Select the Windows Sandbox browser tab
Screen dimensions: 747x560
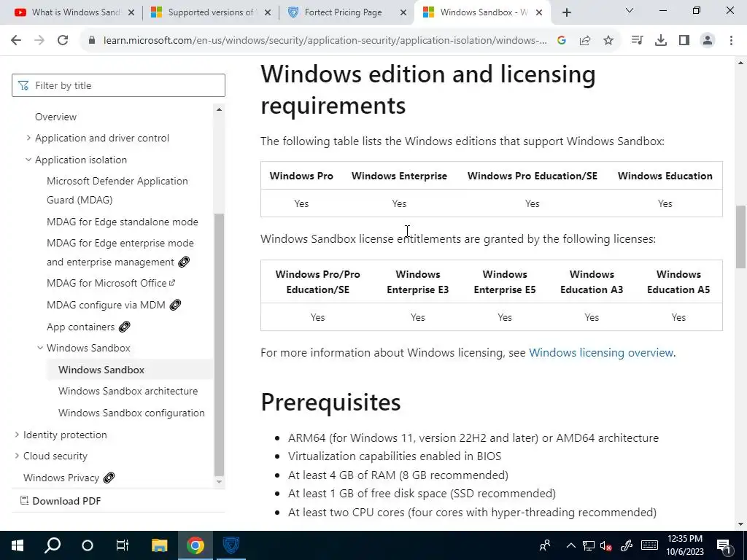[481, 12]
